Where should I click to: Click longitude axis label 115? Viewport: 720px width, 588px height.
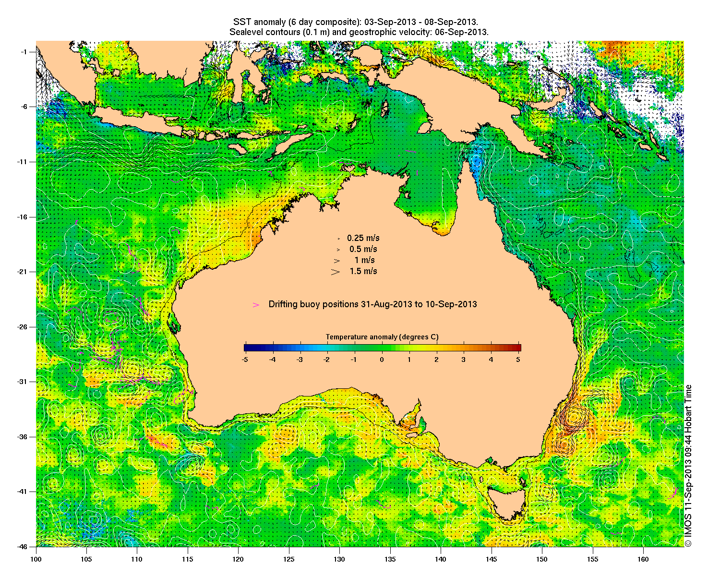pyautogui.click(x=188, y=559)
